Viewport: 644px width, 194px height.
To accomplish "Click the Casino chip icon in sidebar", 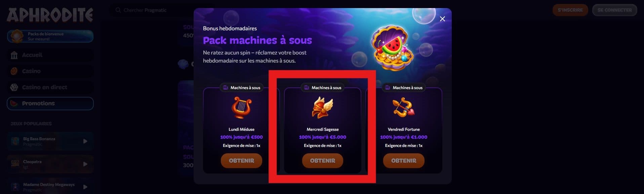I will tap(14, 71).
